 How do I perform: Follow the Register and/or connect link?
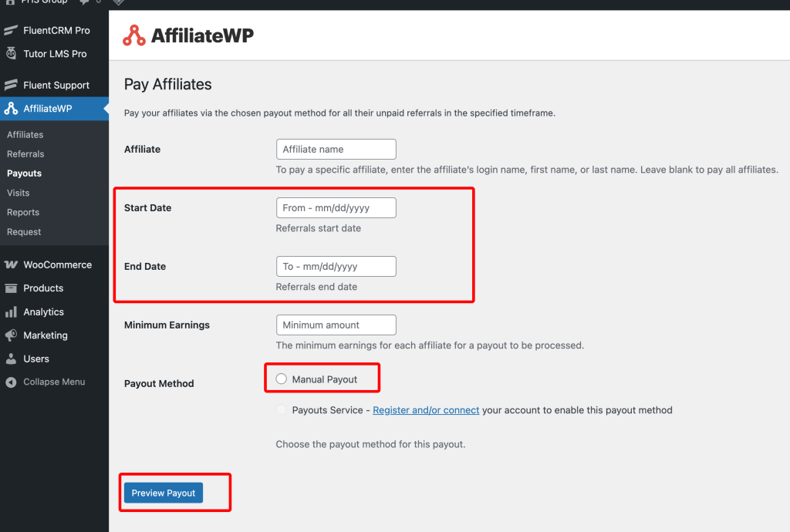click(426, 410)
